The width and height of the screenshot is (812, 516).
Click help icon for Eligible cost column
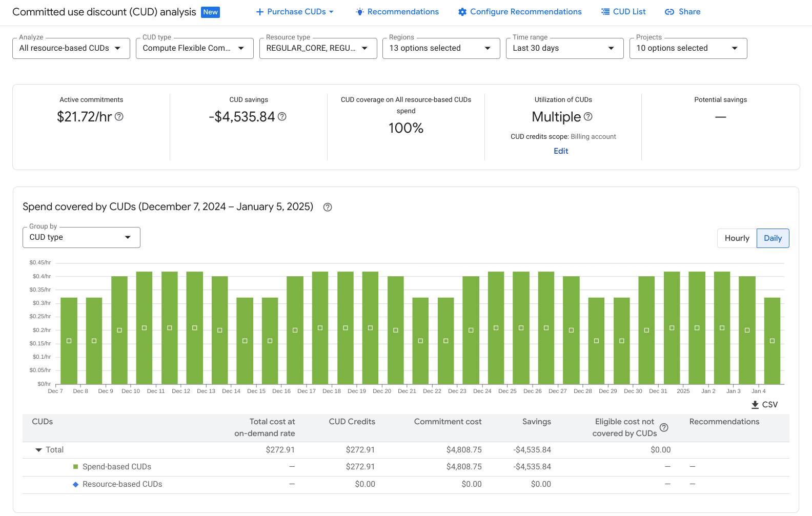click(664, 427)
